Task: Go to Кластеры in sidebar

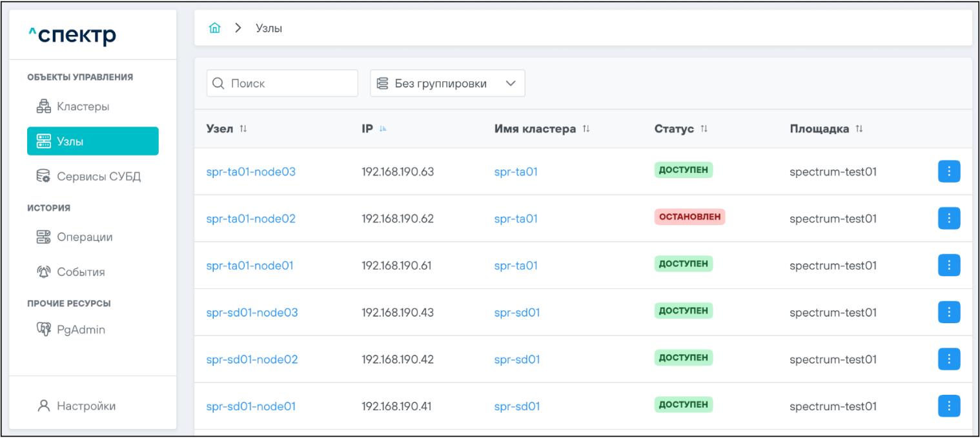Action: [x=83, y=106]
